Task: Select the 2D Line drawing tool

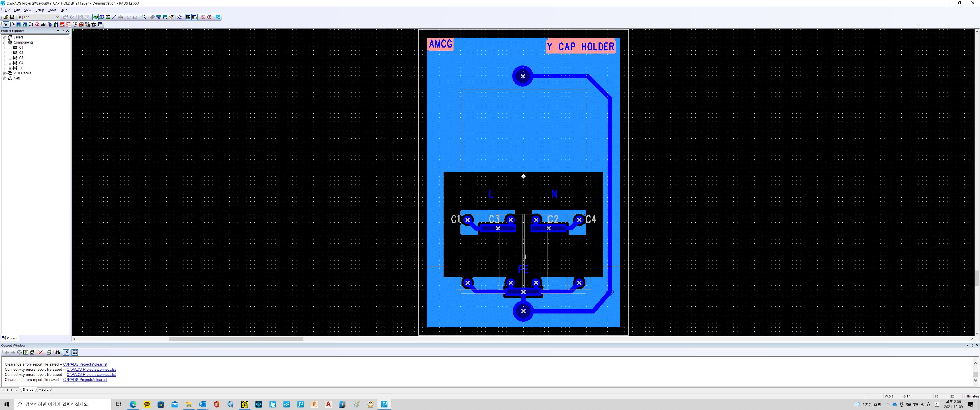Action: (x=12, y=24)
